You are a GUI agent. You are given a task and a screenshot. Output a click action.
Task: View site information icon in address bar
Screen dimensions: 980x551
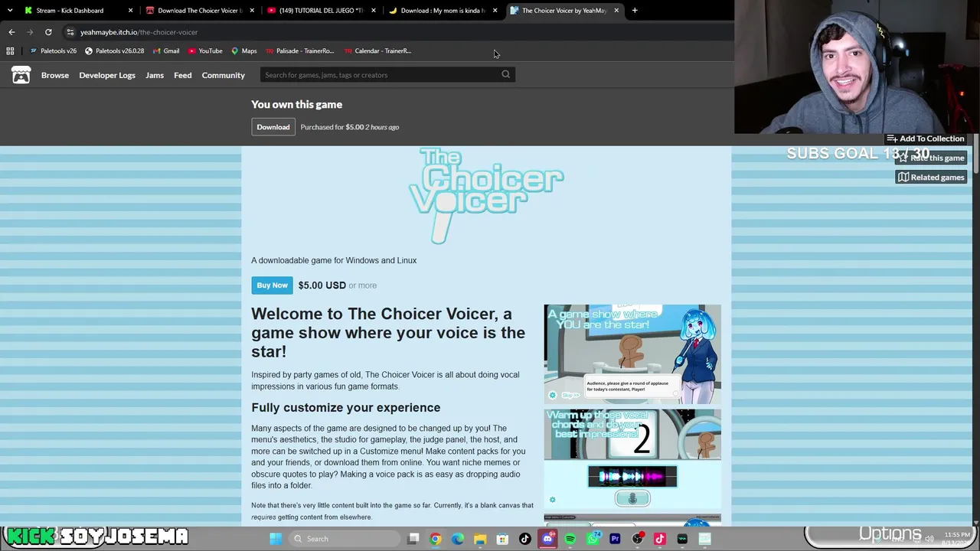(70, 32)
